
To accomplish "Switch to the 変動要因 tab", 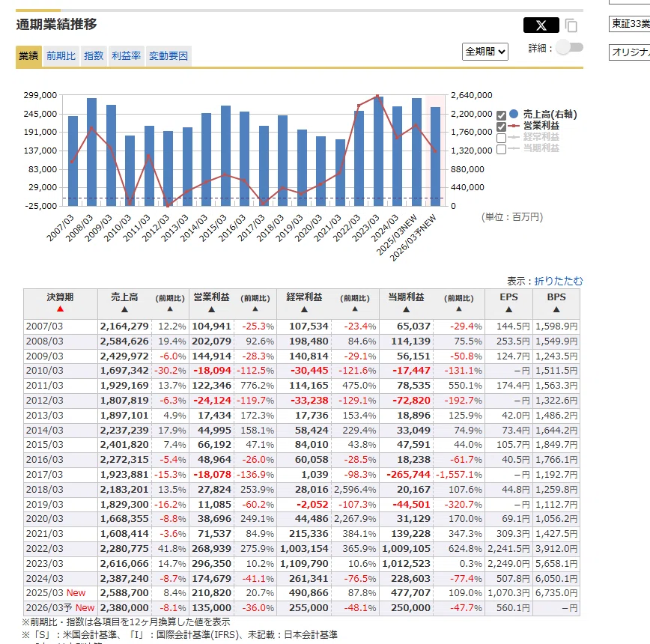I will click(x=168, y=56).
